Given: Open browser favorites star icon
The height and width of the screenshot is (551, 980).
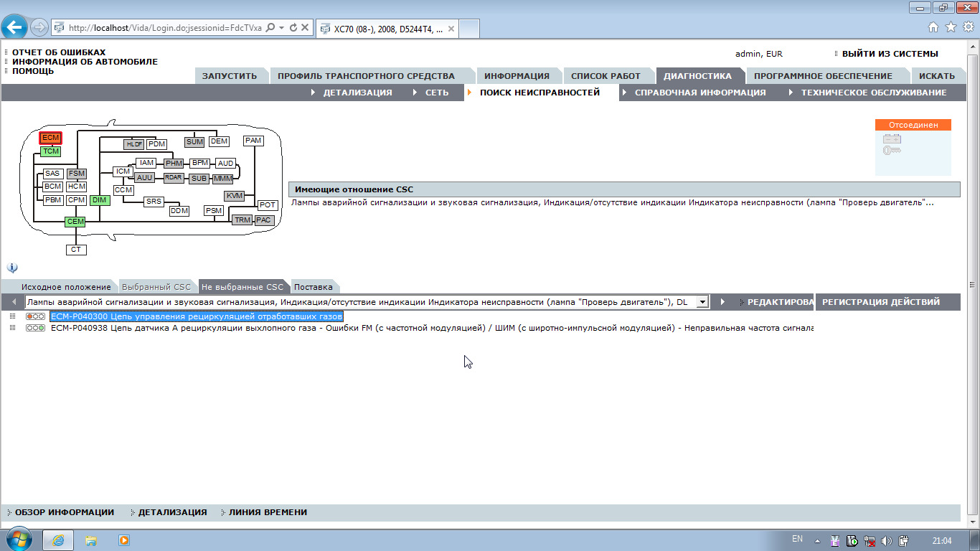Looking at the screenshot, I should click(x=951, y=27).
